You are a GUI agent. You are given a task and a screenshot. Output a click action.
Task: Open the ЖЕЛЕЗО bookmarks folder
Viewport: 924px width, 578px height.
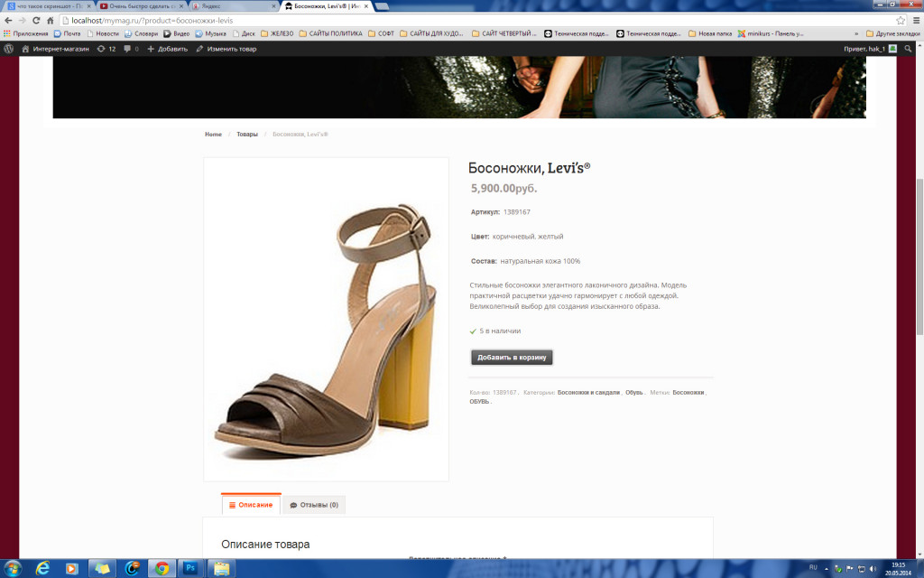(277, 33)
